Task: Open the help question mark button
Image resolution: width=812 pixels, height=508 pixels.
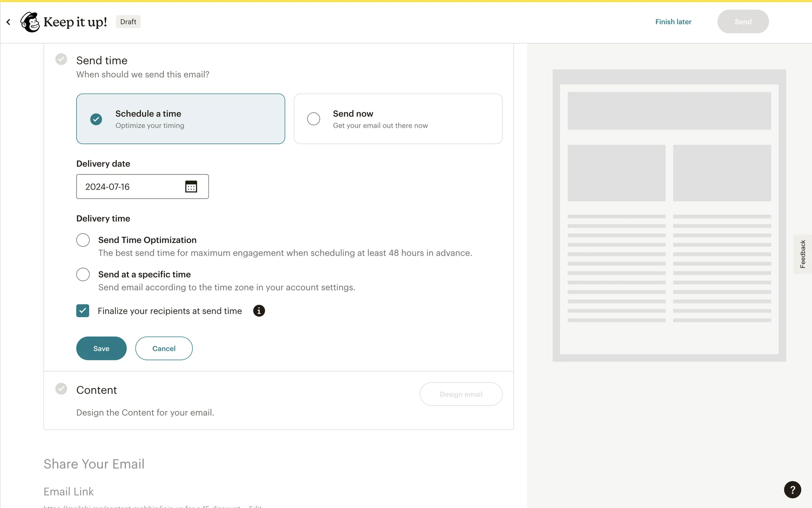Action: tap(792, 489)
